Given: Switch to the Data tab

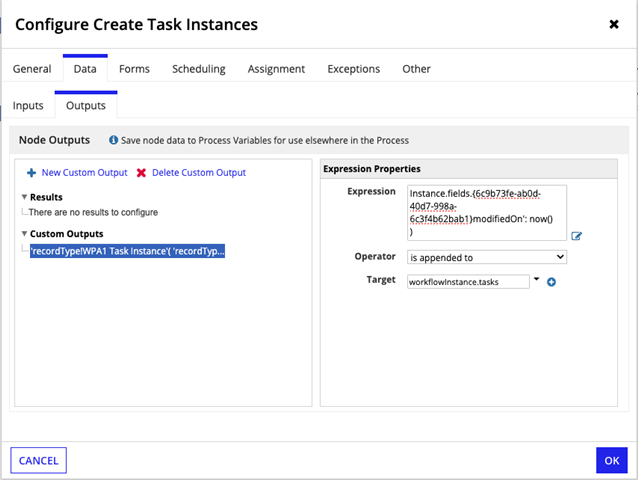Looking at the screenshot, I should tap(85, 69).
